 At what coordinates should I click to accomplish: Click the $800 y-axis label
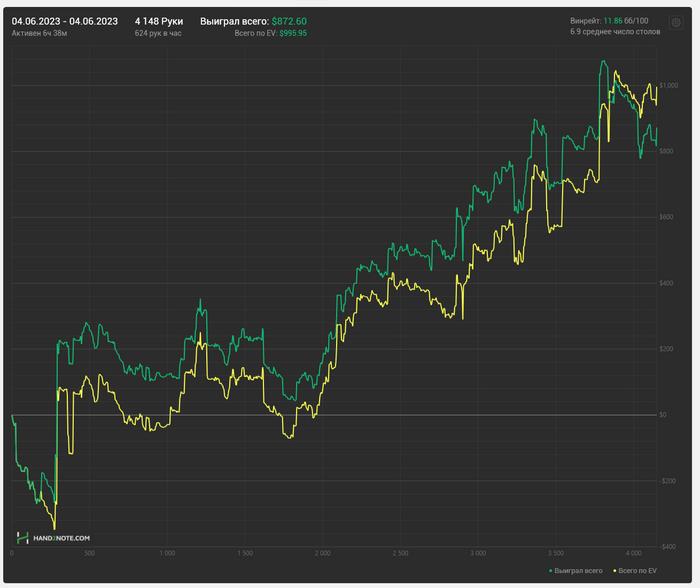point(667,151)
